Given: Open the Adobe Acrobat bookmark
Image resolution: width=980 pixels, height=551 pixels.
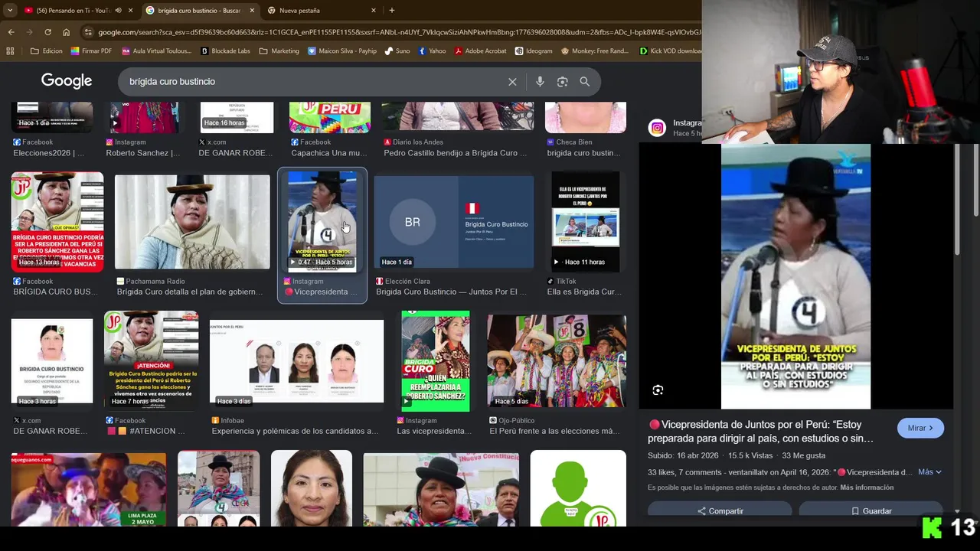Looking at the screenshot, I should pyautogui.click(x=480, y=51).
